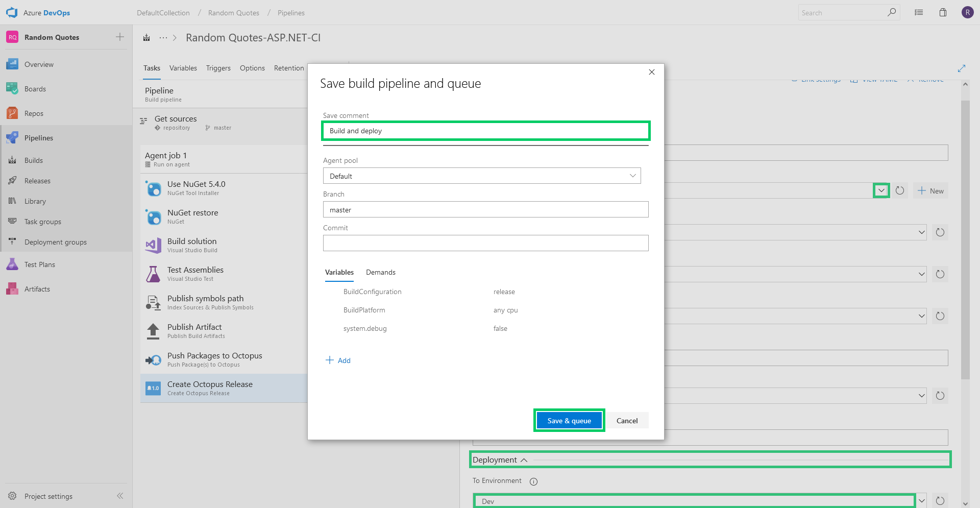The width and height of the screenshot is (980, 508).
Task: Focus the Save comment field
Action: pos(486,131)
